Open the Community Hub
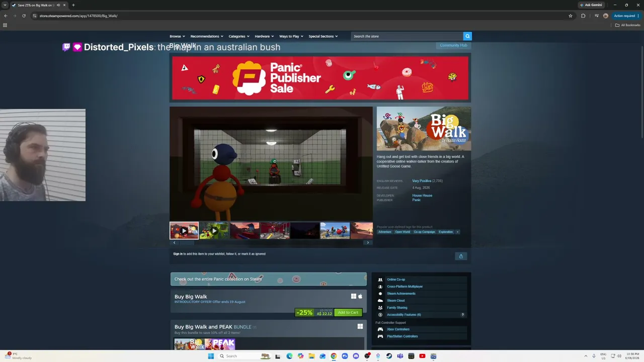The width and height of the screenshot is (644, 362). pos(453,45)
